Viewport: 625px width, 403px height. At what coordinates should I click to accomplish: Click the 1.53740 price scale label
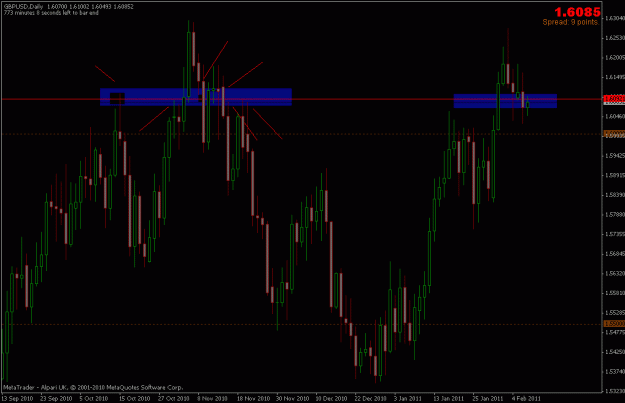point(615,372)
